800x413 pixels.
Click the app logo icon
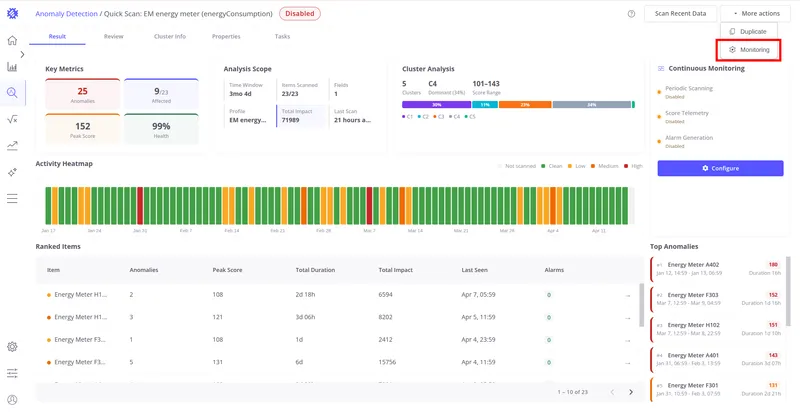pos(12,14)
